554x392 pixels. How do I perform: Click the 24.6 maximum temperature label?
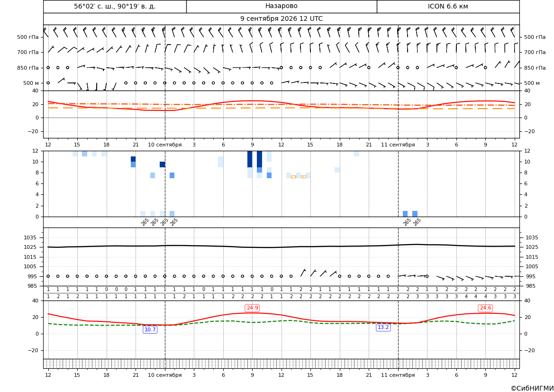point(485,308)
